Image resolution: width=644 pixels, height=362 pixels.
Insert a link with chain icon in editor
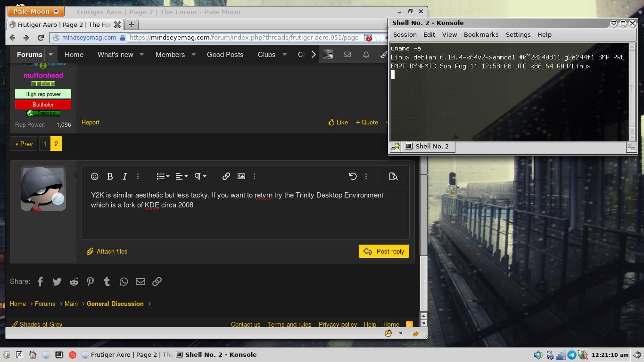pyautogui.click(x=226, y=176)
